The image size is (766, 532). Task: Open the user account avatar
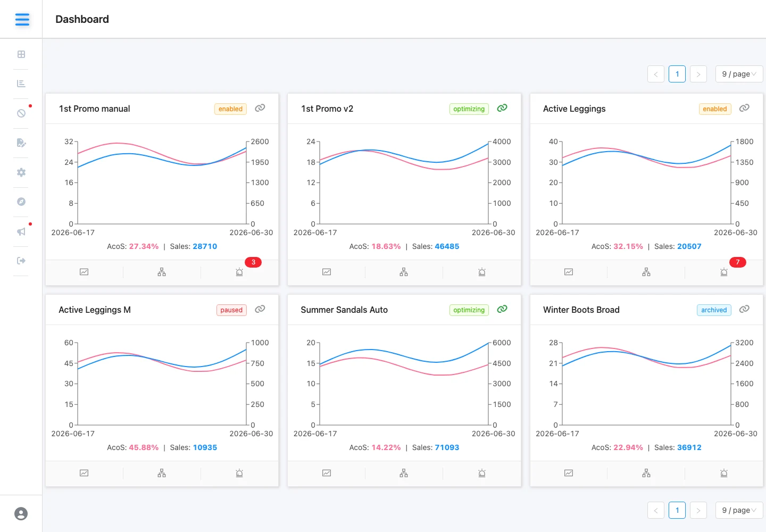21,514
